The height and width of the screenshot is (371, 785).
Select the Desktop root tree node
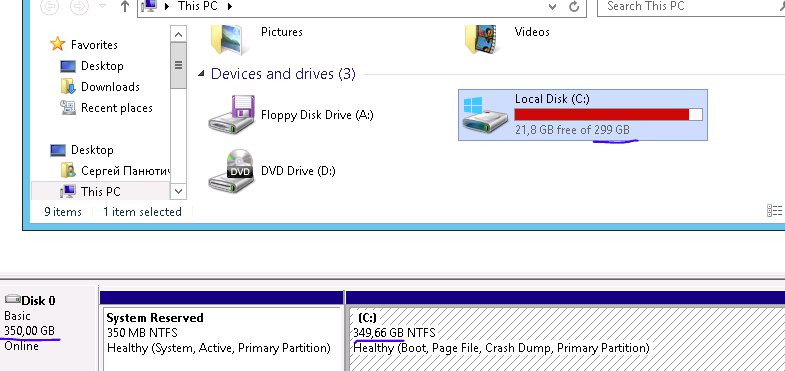[x=92, y=150]
